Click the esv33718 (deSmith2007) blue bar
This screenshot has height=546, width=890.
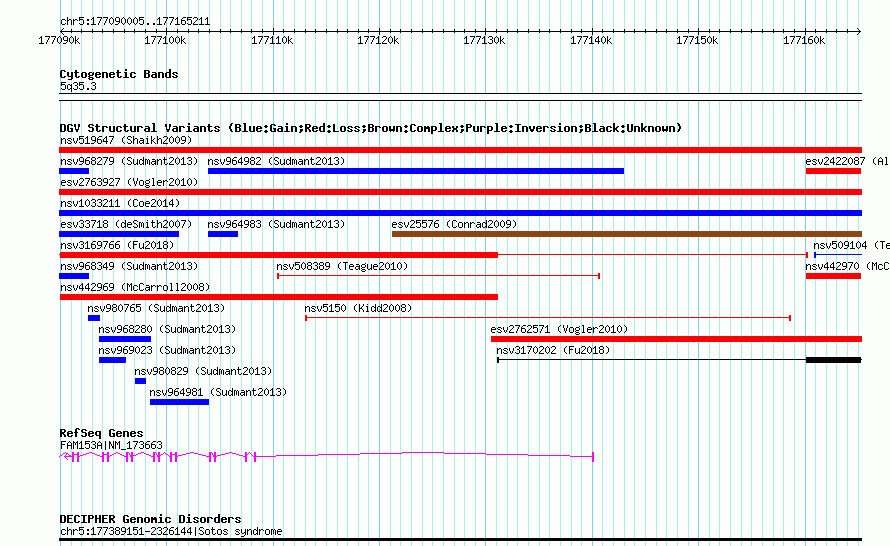(x=119, y=234)
